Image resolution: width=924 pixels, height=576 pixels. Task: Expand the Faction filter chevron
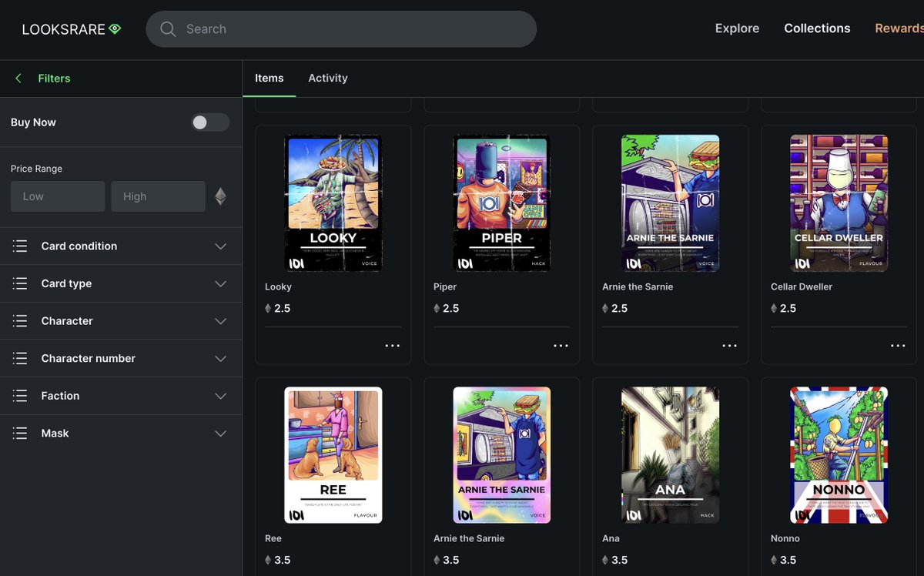221,396
